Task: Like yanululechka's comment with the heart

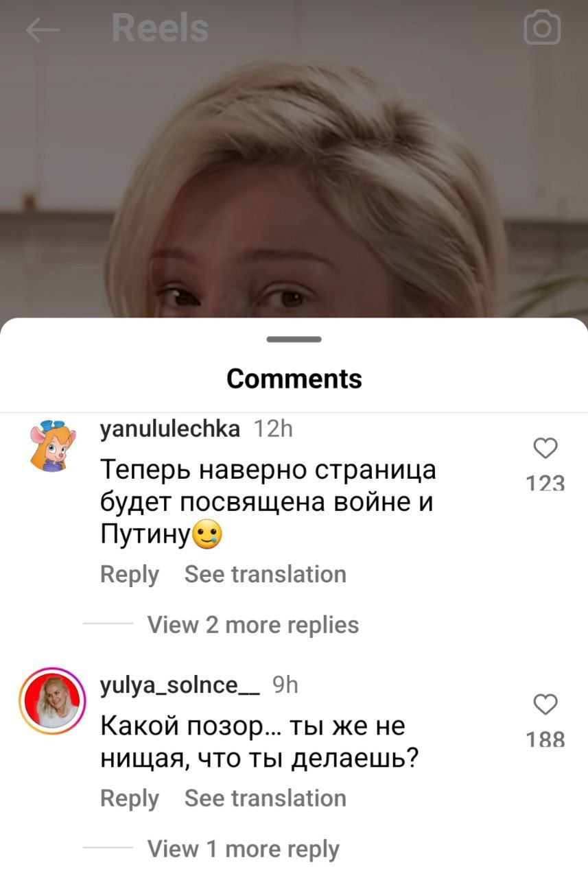Action: point(545,449)
